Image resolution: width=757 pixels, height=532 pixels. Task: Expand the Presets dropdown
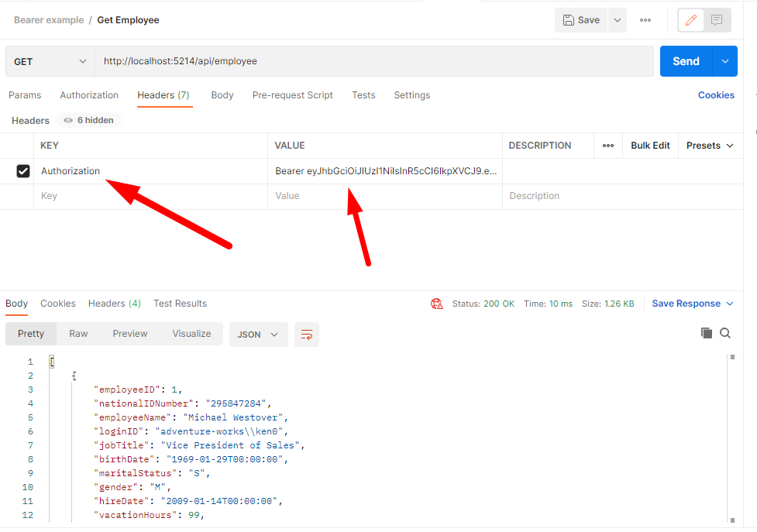click(x=710, y=146)
